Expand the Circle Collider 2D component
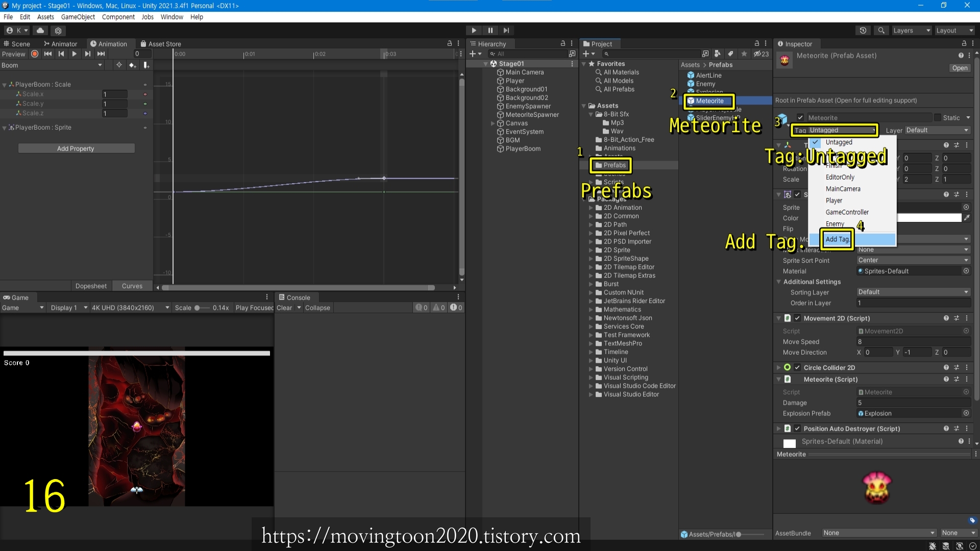 click(x=779, y=368)
